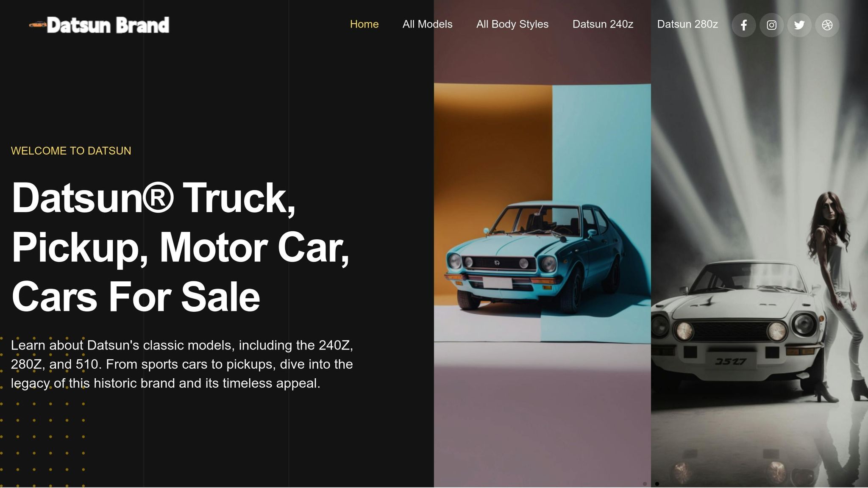This screenshot has height=488, width=868.
Task: Click the Datsun Brand logo text
Action: 108,25
